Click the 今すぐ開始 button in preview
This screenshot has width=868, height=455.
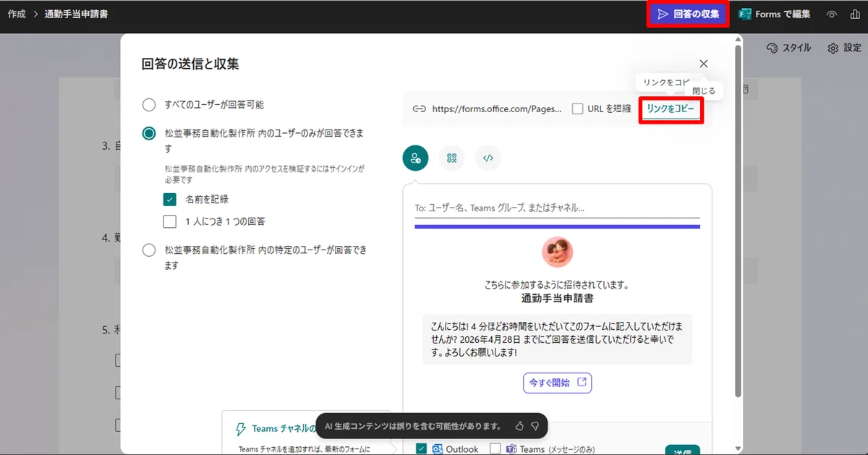(x=558, y=383)
